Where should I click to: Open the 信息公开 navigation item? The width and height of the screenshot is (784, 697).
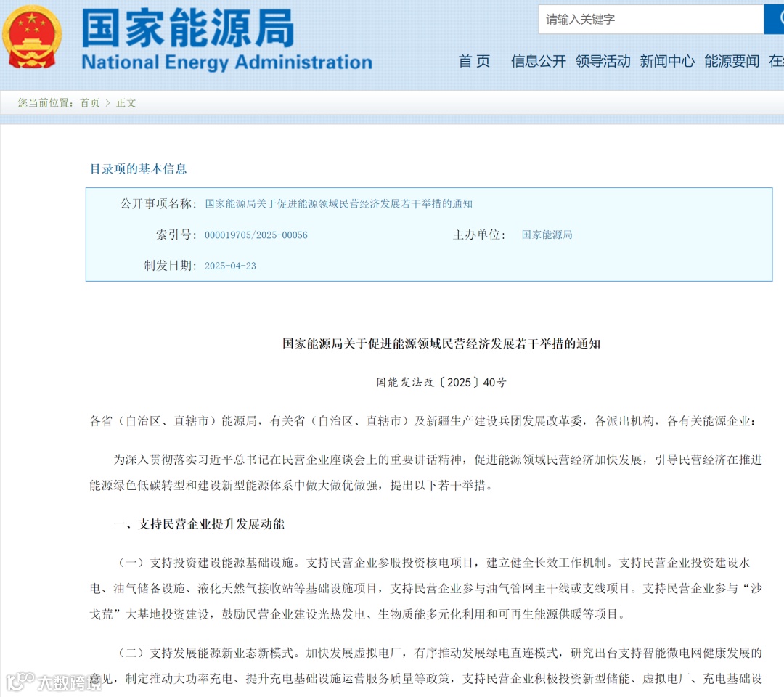[538, 61]
